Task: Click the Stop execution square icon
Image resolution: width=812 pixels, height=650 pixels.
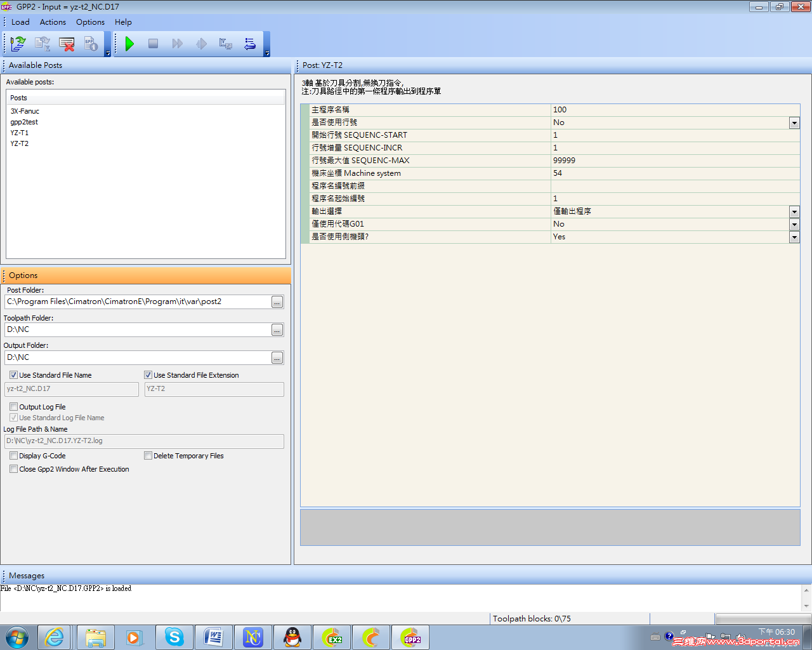Action: pyautogui.click(x=153, y=44)
